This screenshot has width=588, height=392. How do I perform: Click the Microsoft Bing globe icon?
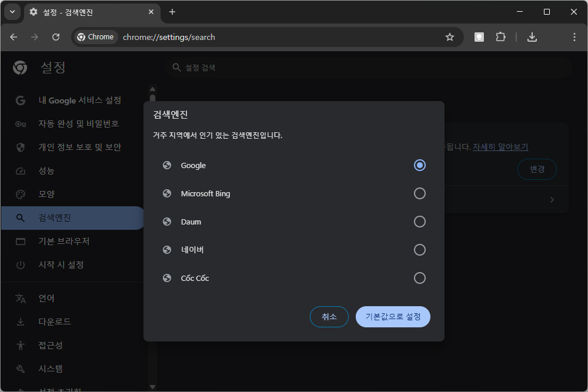coord(167,193)
